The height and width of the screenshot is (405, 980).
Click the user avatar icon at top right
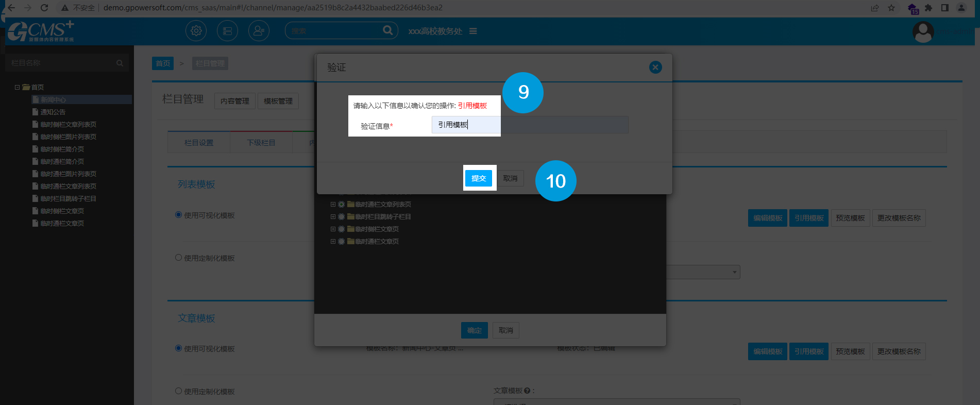(x=923, y=32)
